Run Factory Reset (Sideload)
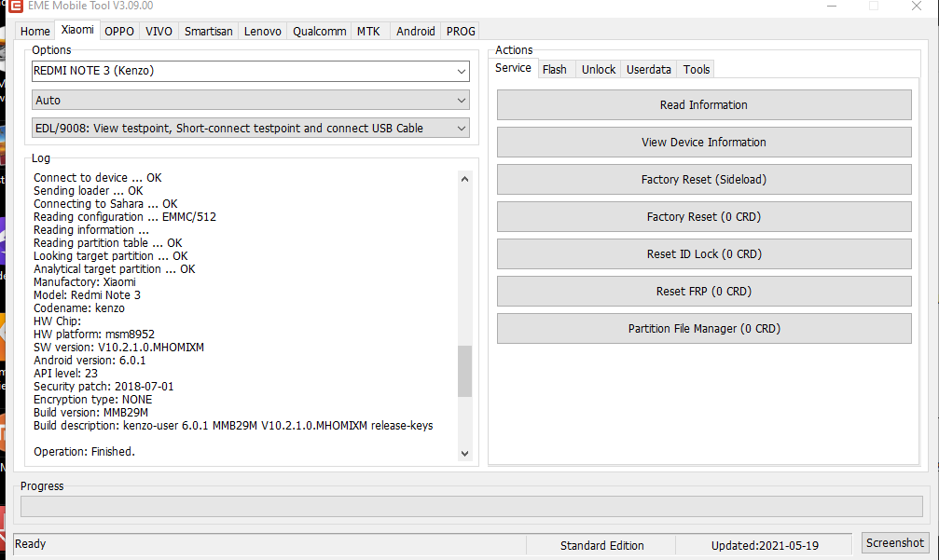This screenshot has width=939, height=560. (704, 180)
